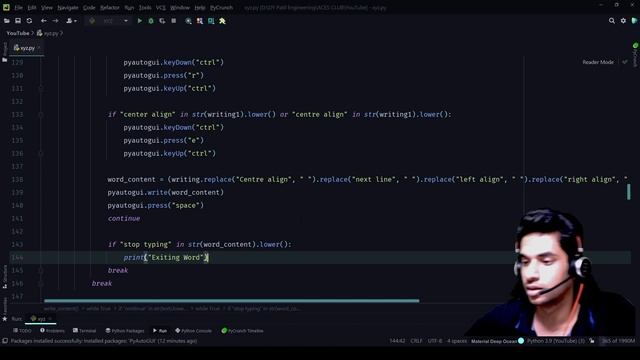Click the line and column indicator 144:42
Viewport: 640px width, 360px height.
pyautogui.click(x=397, y=341)
